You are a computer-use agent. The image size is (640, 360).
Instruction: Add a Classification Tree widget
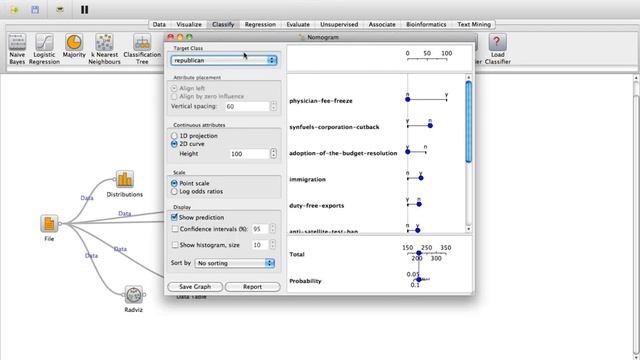click(142, 49)
